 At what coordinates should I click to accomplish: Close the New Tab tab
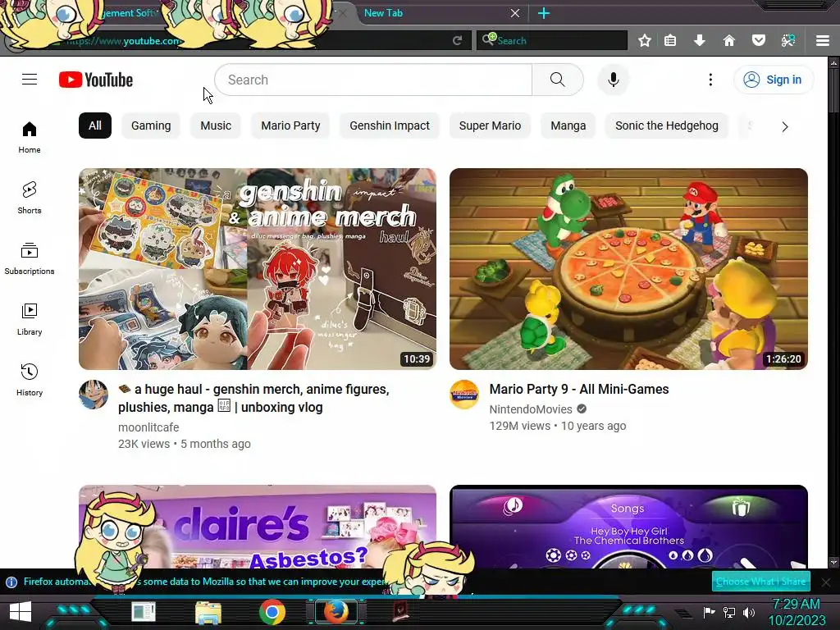(x=515, y=13)
